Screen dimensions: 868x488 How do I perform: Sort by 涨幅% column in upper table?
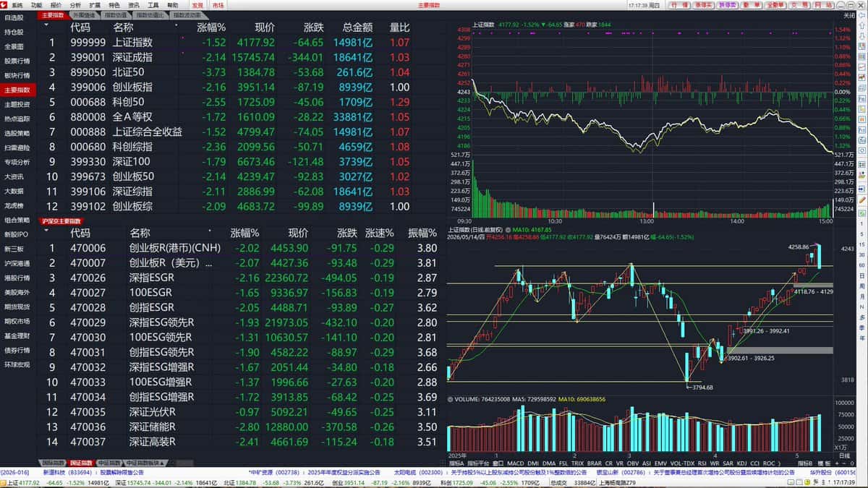pos(211,27)
